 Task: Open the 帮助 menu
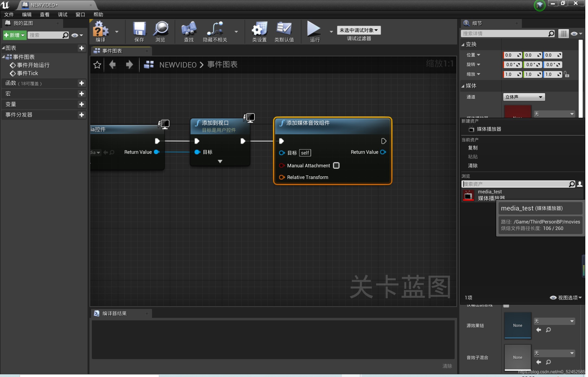98,15
